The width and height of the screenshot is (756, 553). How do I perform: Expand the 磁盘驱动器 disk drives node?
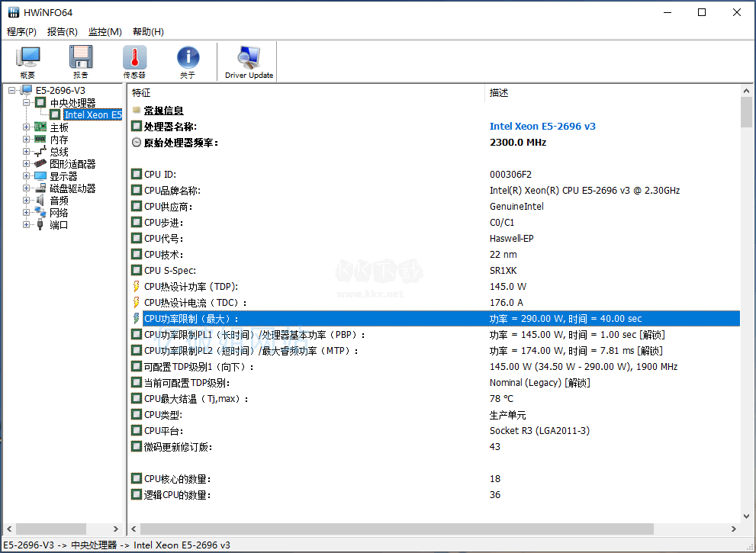click(x=27, y=188)
